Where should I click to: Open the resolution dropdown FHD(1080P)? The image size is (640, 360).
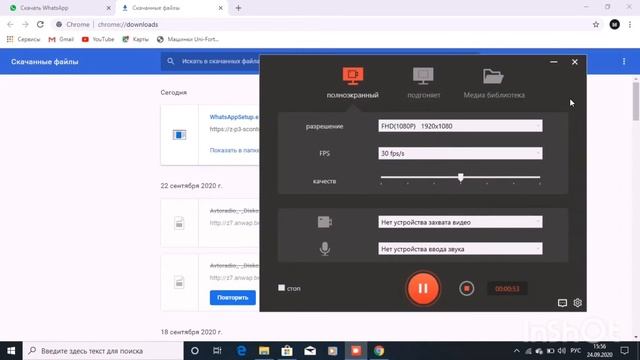[460, 126]
